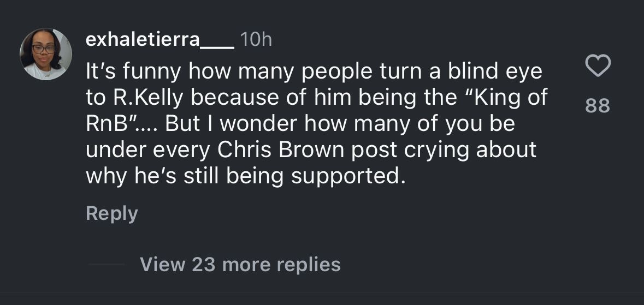This screenshot has height=305, width=644.
Task: View the 88 likes count
Action: coord(597,105)
